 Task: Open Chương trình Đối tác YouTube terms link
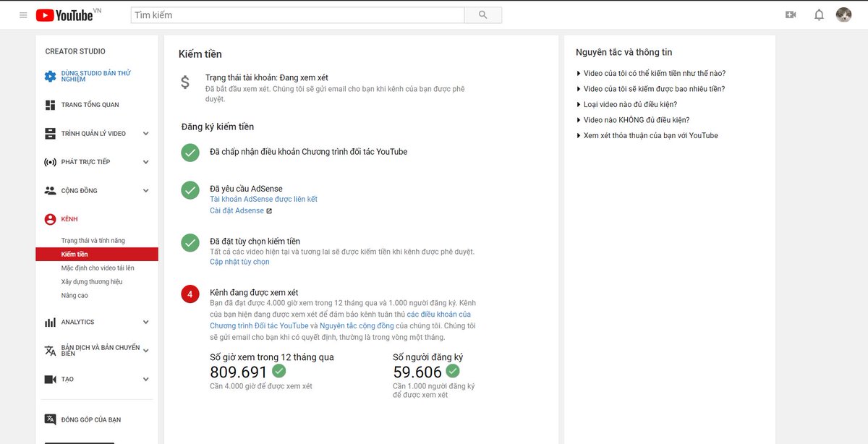[341, 320]
